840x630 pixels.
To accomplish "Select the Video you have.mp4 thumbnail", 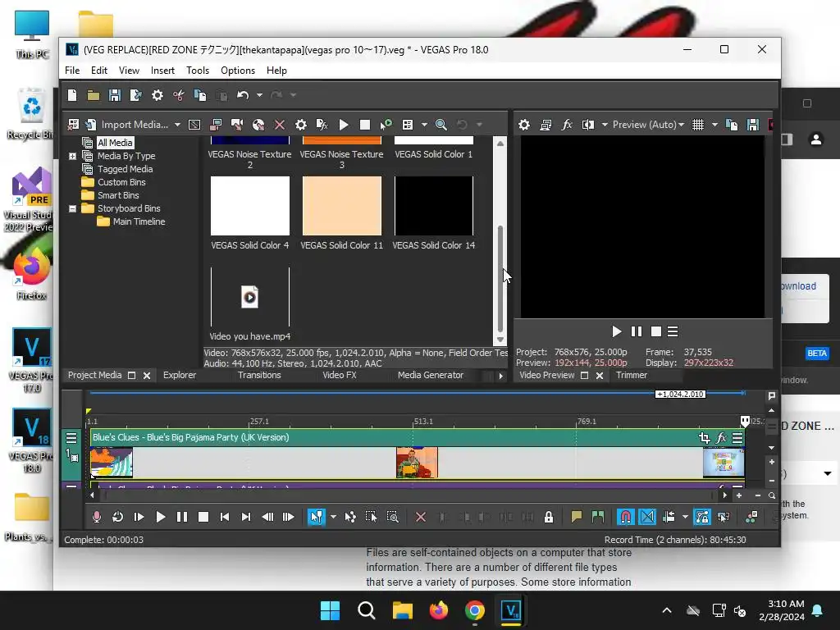I will coord(250,297).
